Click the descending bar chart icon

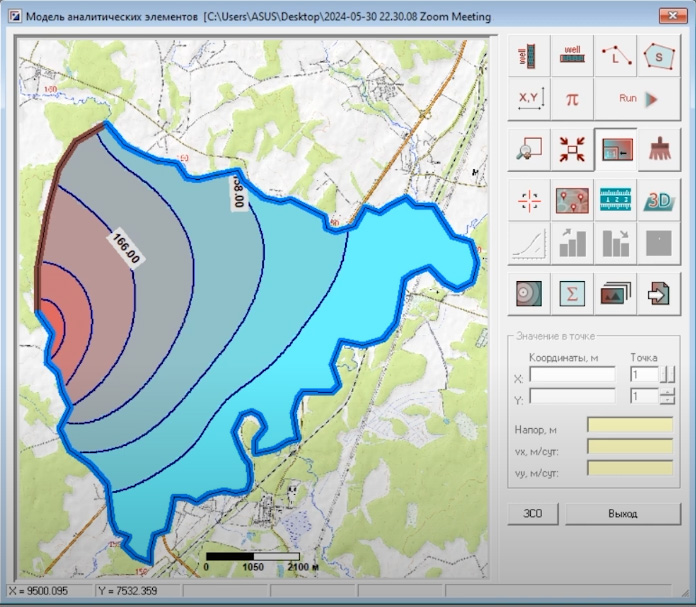(x=615, y=243)
